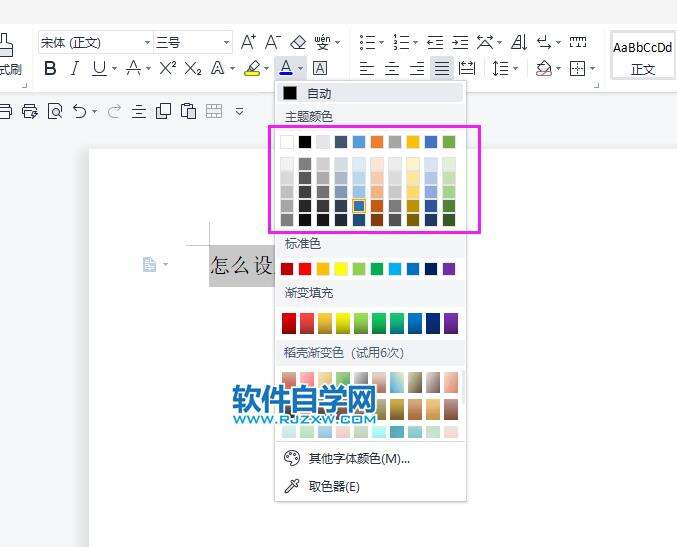Decrease indent icon
This screenshot has width=677, height=547.
435,42
